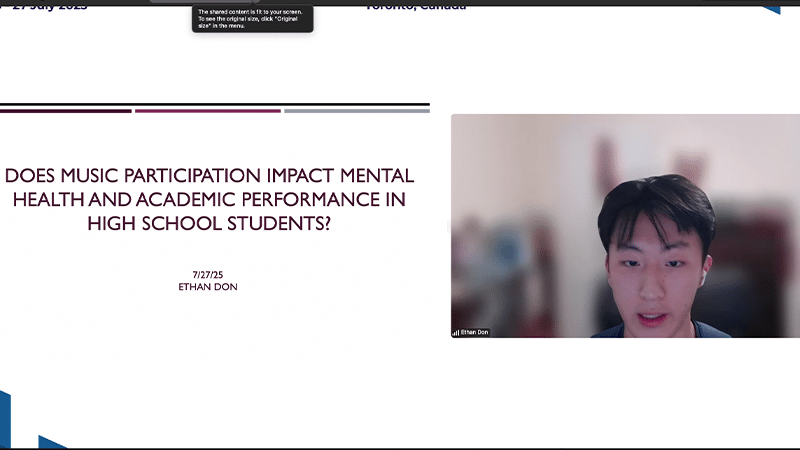This screenshot has width=800, height=450.
Task: Select the Ethan Don name label on video
Action: coord(475,332)
